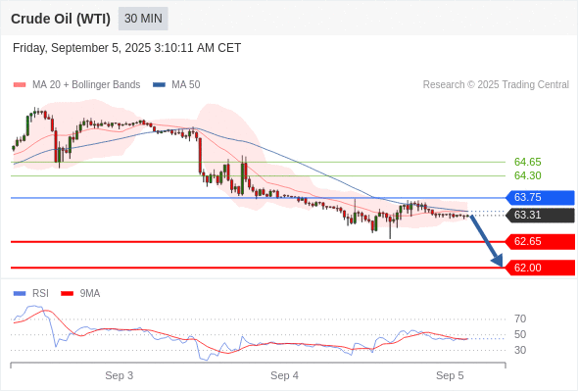Click the pink MA 20 legend swatch
This screenshot has width=578, height=392.
[x=20, y=85]
